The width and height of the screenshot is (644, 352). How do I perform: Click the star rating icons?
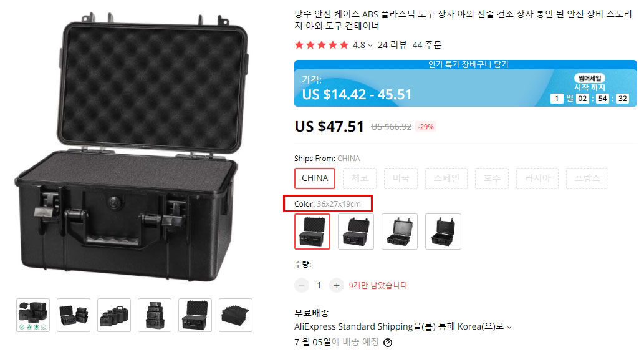pos(322,45)
